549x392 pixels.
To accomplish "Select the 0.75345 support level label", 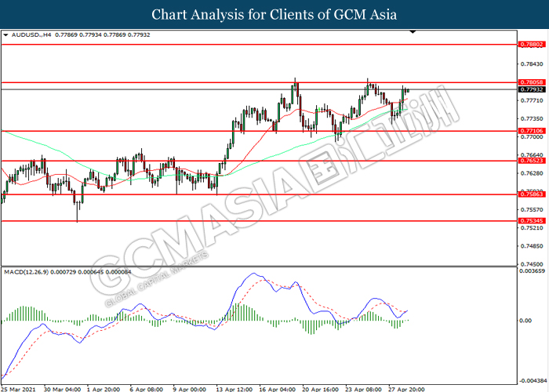I will point(532,221).
